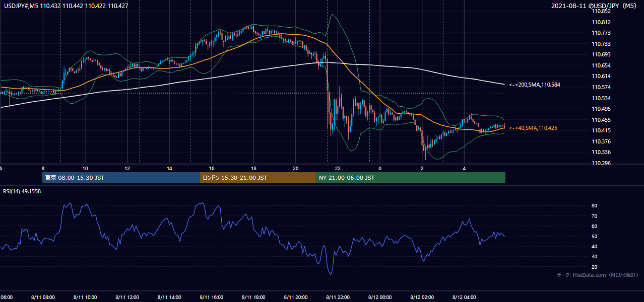Click the 8/12 04:00 time axis label
644x302 pixels.
pyautogui.click(x=464, y=297)
